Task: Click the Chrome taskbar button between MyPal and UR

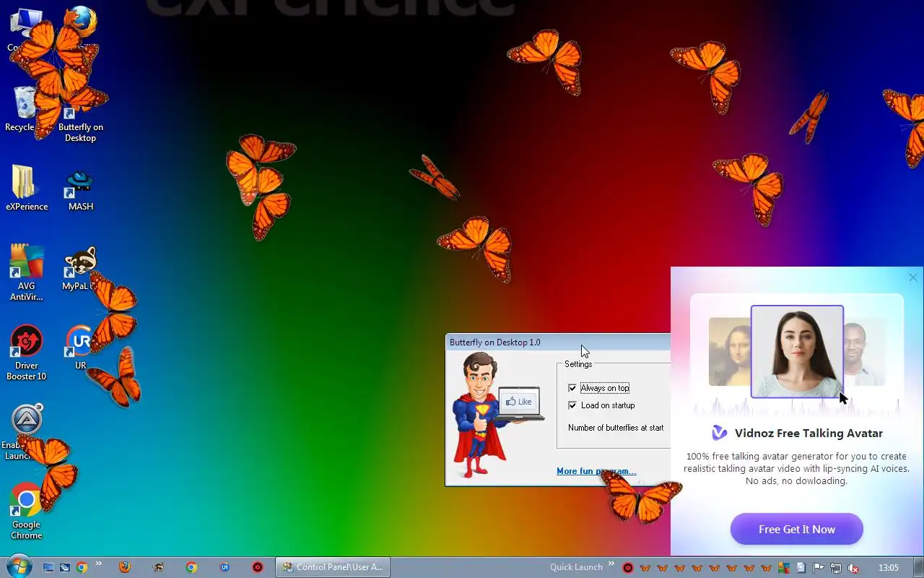Action: point(191,567)
